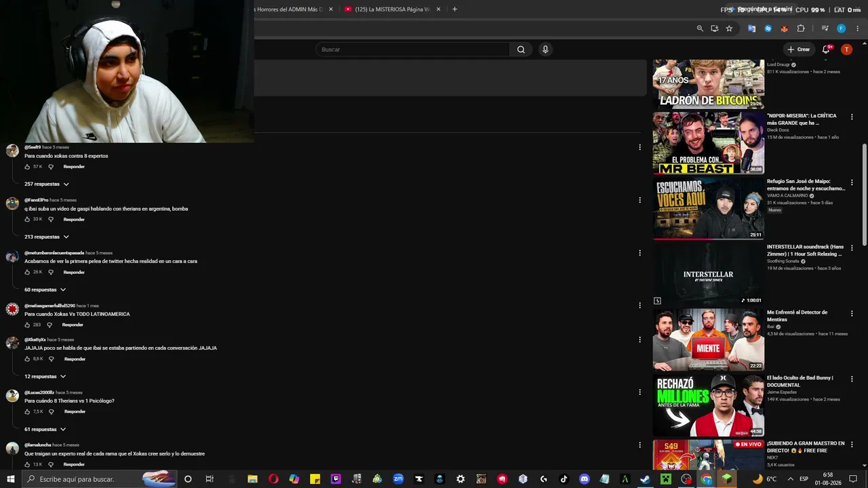Viewport: 868px width, 488px height.
Task: Open the Chrome three-dot menu
Action: click(x=856, y=28)
